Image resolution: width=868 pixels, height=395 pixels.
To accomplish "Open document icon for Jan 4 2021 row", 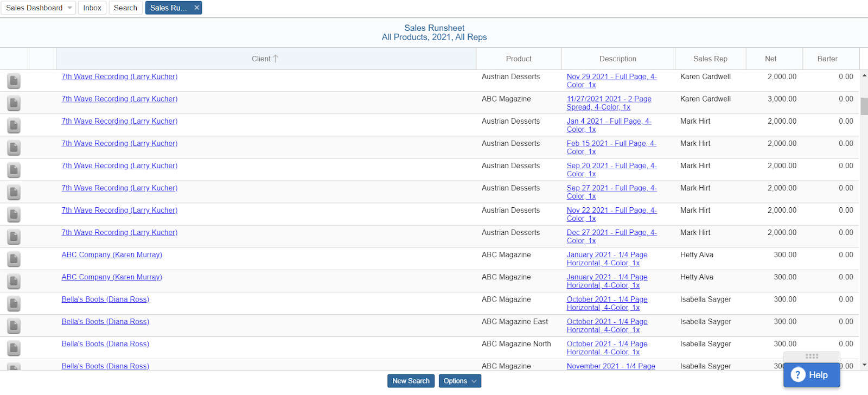I will 14,125.
